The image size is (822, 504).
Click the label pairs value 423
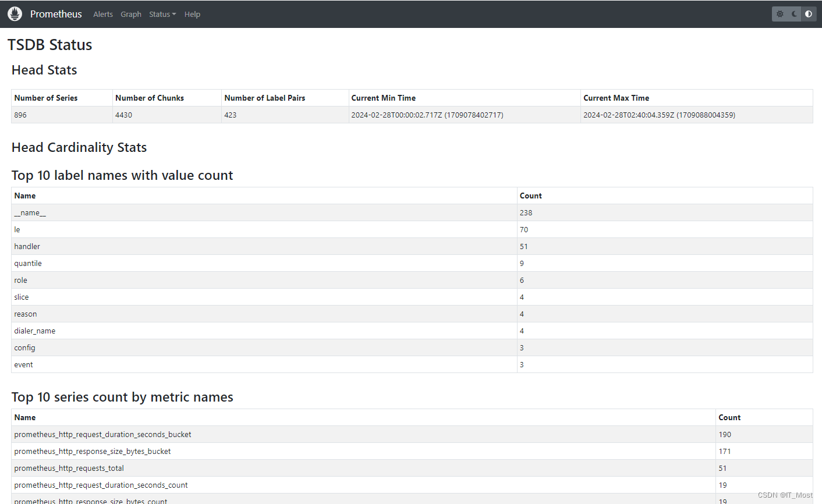[231, 115]
